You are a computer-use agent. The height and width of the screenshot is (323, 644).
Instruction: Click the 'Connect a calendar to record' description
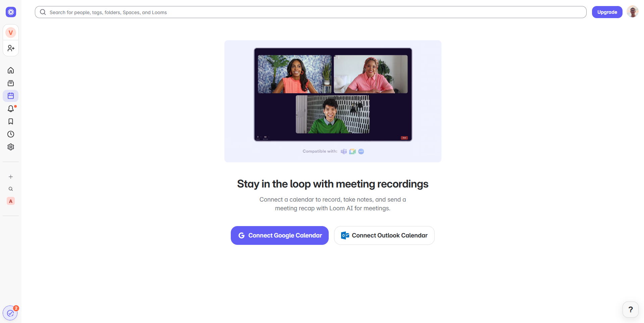tap(333, 204)
